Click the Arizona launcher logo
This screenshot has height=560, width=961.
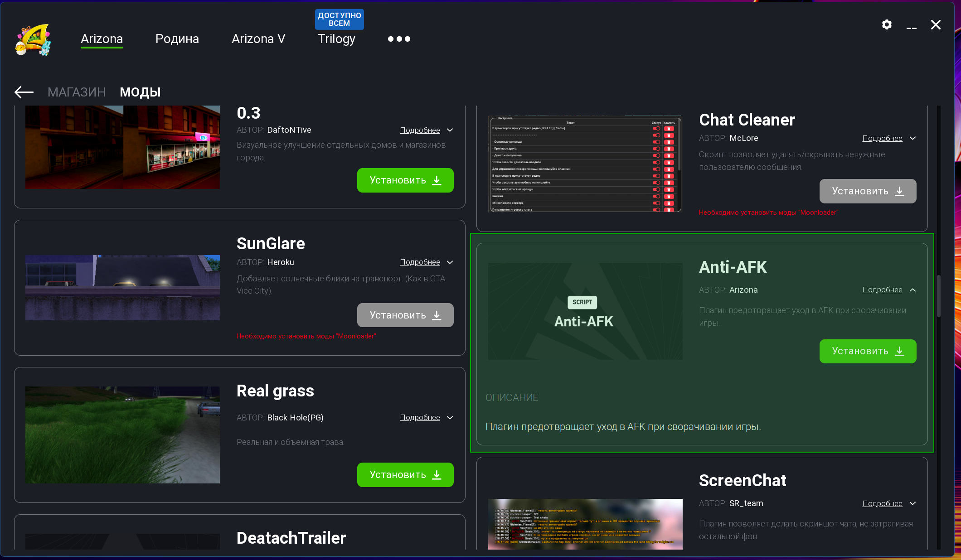pos(33,40)
